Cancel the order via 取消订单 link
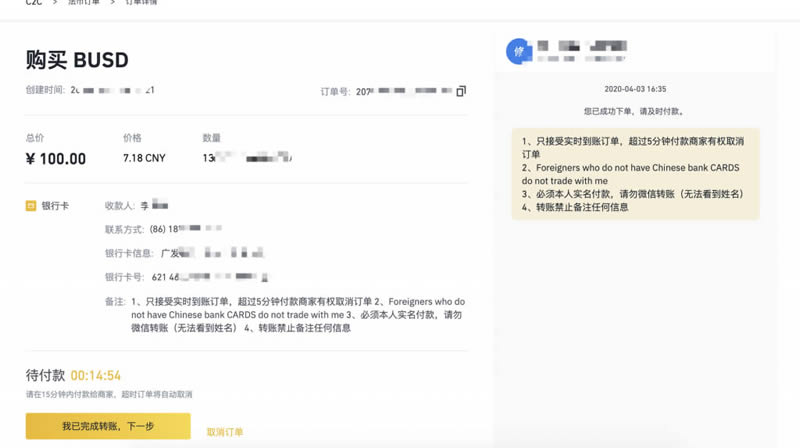Image resolution: width=800 pixels, height=448 pixels. pos(225,432)
